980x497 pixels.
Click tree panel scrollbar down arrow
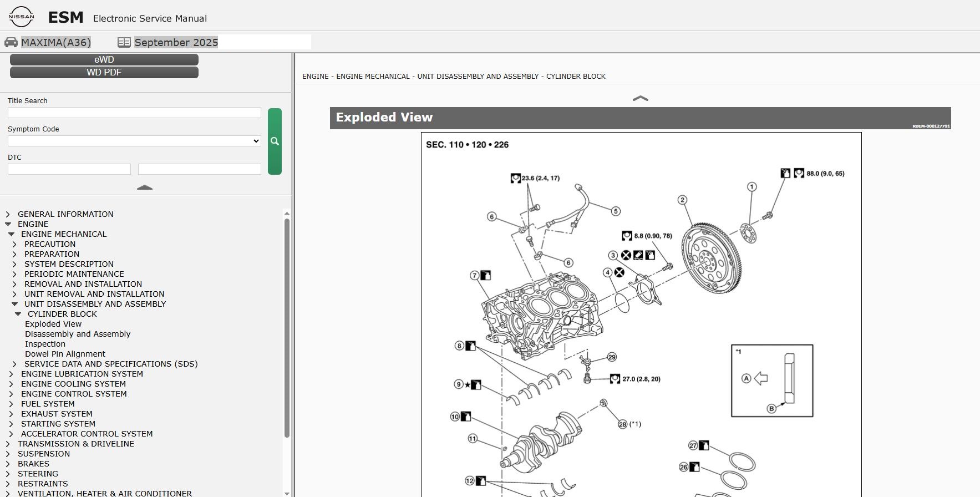(x=287, y=493)
